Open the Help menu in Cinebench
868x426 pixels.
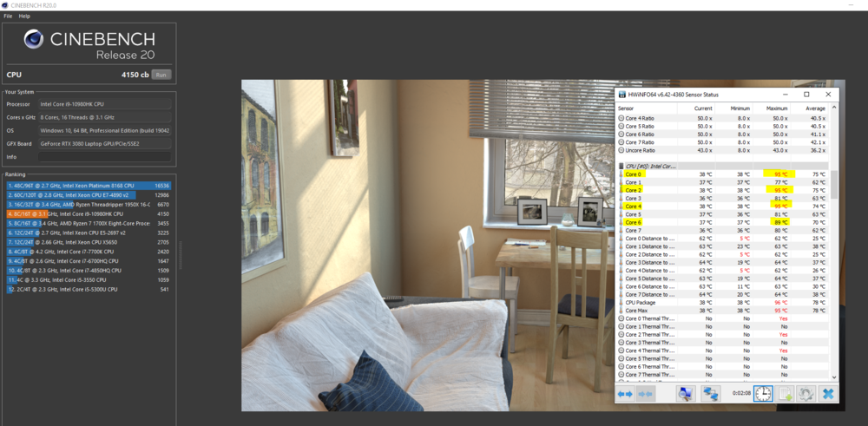24,16
